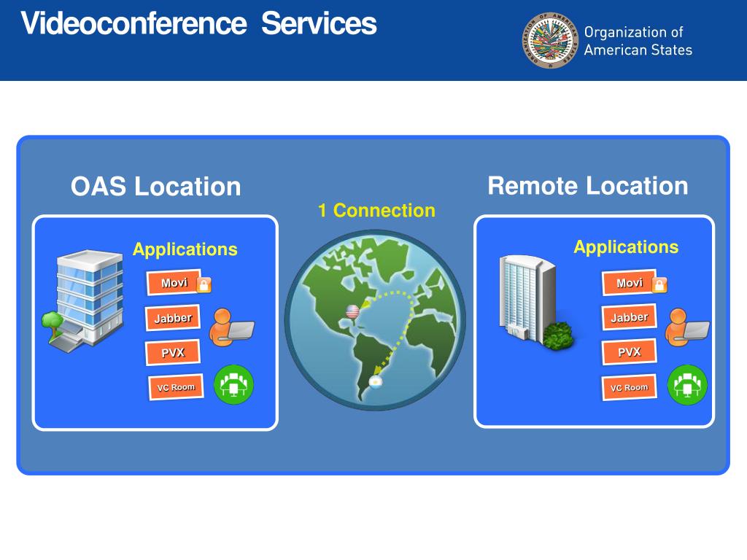Click the United States flag marker on globe
This screenshot has height=560, width=747.
pyautogui.click(x=352, y=312)
